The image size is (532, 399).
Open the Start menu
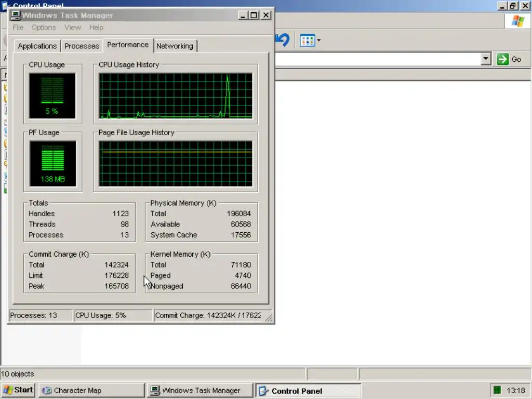click(18, 390)
